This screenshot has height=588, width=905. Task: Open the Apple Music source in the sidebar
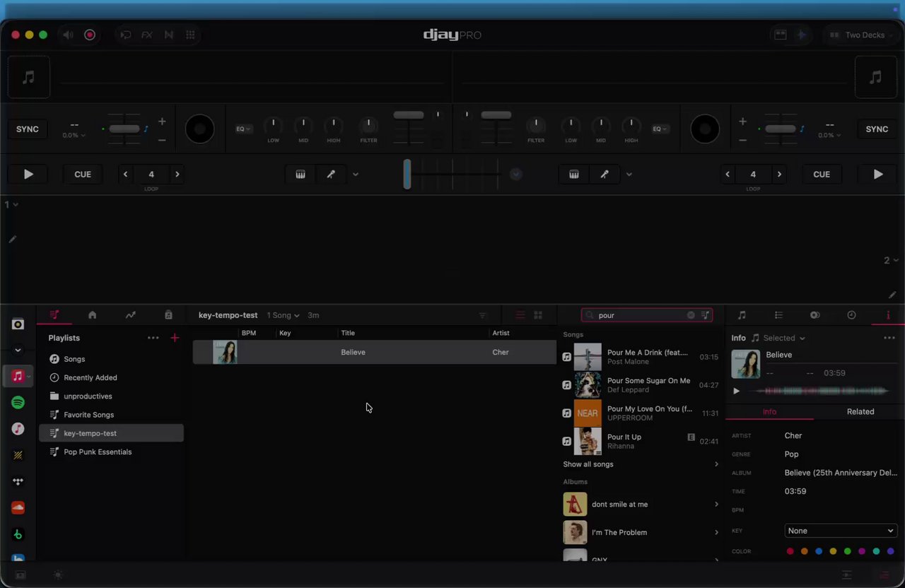(18, 376)
